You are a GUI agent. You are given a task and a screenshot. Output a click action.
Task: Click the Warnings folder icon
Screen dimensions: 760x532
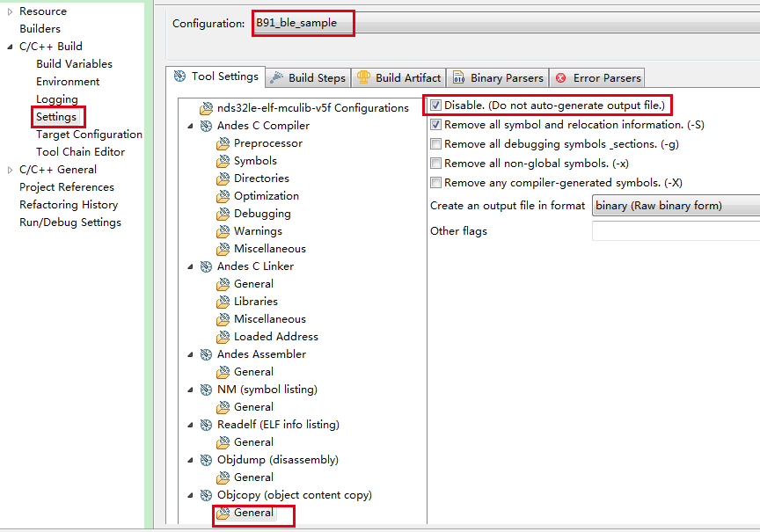pos(223,231)
